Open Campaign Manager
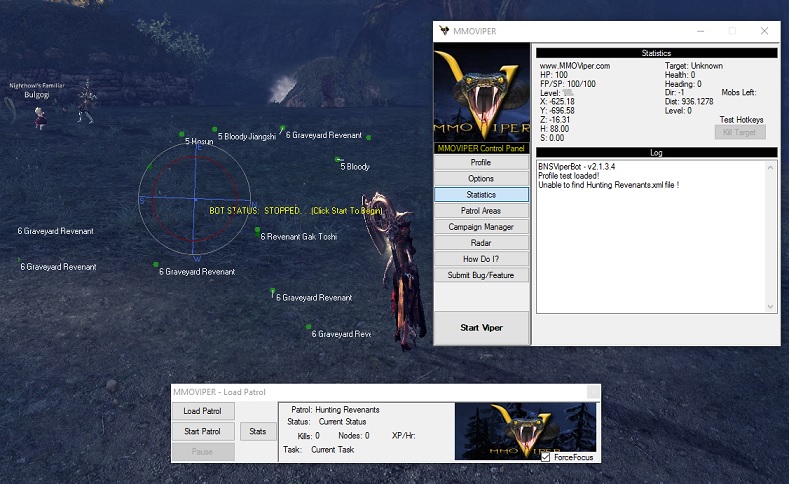Image resolution: width=789 pixels, height=484 pixels. pos(481,227)
